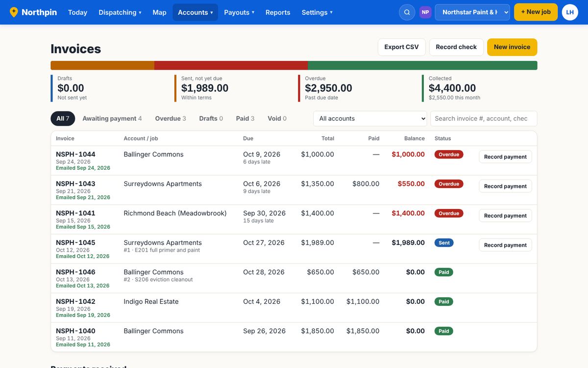588x368 pixels.
Task: Click Export CSV
Action: click(x=401, y=47)
